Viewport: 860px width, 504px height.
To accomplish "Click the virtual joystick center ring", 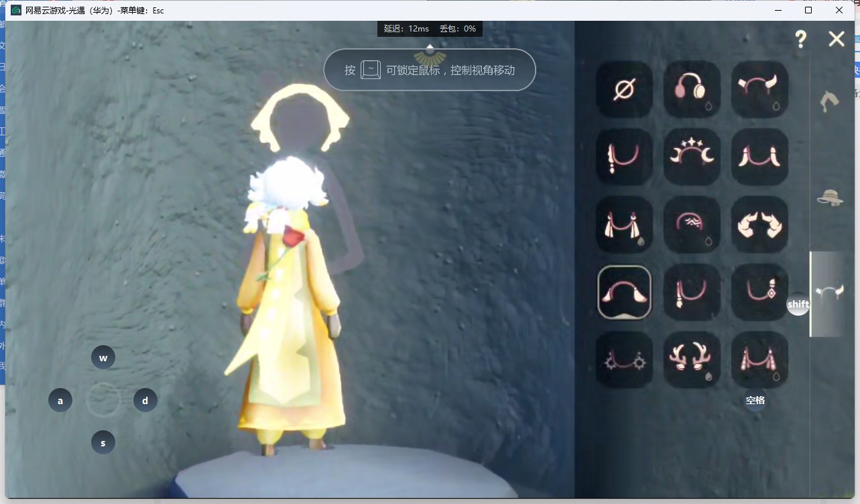I will tap(103, 400).
